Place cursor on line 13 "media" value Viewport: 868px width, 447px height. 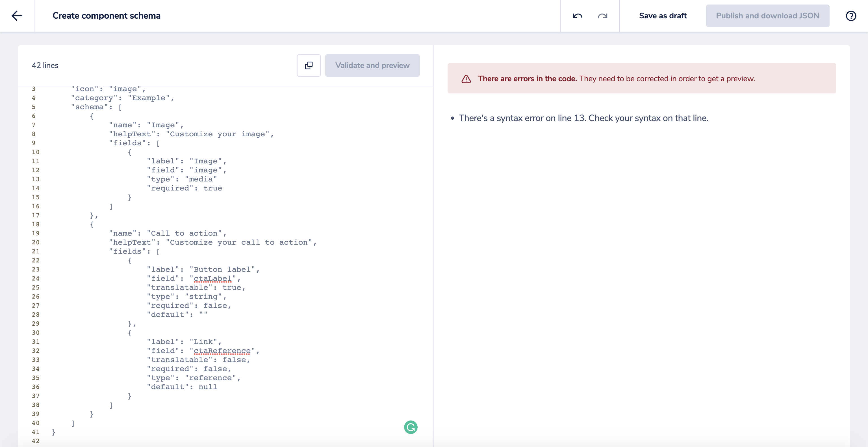201,179
